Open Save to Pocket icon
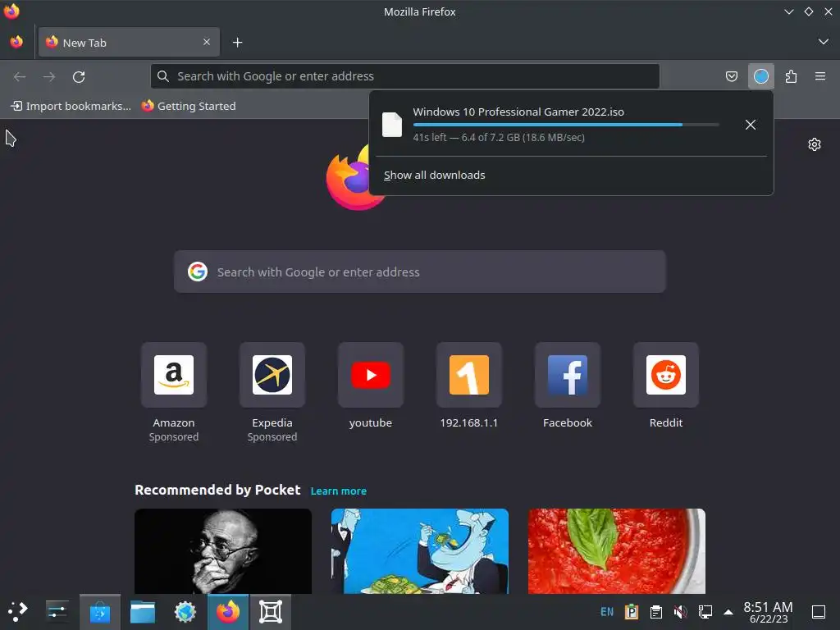The height and width of the screenshot is (630, 840). click(731, 76)
